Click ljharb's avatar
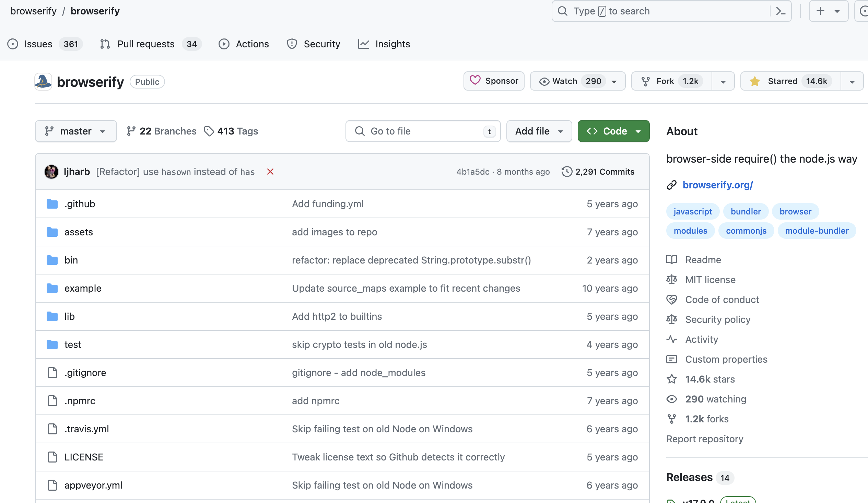 (51, 172)
